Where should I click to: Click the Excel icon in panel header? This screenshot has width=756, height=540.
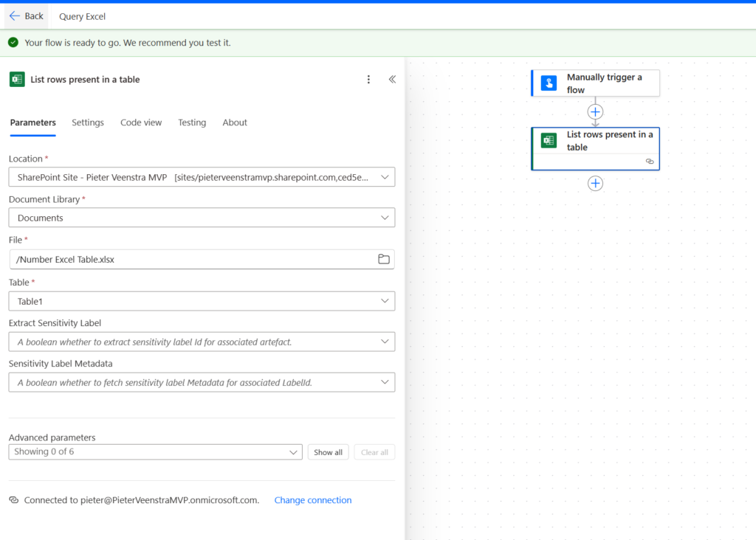tap(17, 80)
